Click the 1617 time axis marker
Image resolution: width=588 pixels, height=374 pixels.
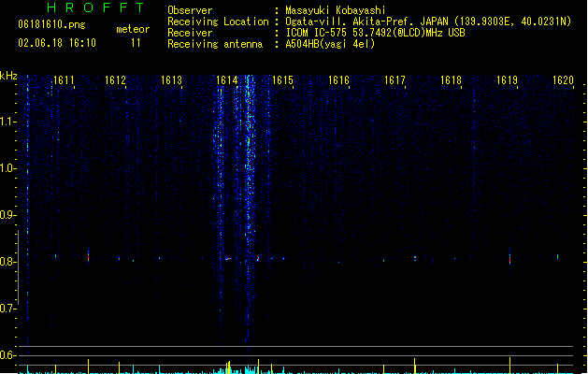pyautogui.click(x=394, y=80)
